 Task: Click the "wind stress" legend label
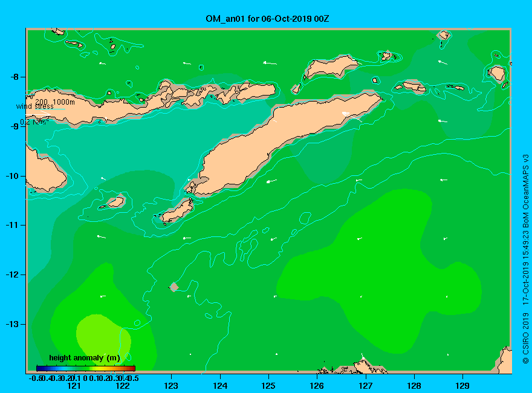pyautogui.click(x=34, y=106)
